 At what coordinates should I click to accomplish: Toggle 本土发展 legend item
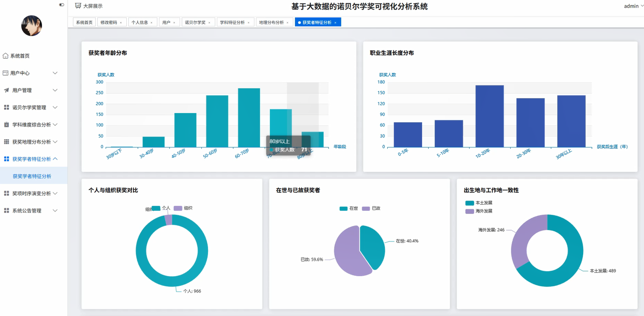(479, 203)
